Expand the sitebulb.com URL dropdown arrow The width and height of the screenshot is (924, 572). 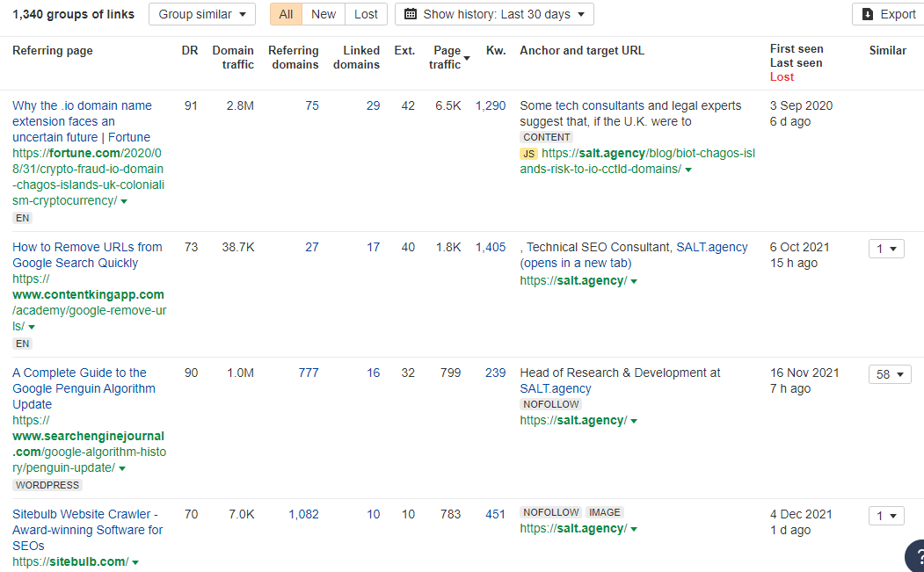tap(135, 562)
